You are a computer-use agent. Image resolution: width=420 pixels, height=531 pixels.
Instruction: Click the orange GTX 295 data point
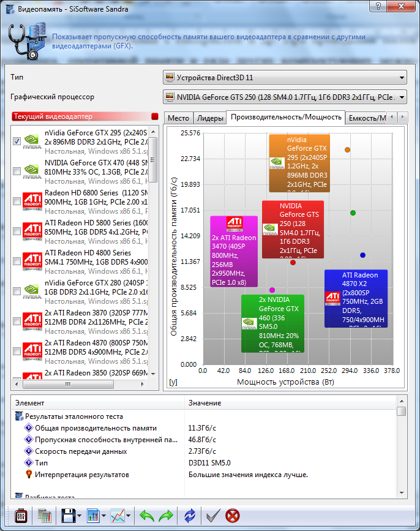pos(347,149)
